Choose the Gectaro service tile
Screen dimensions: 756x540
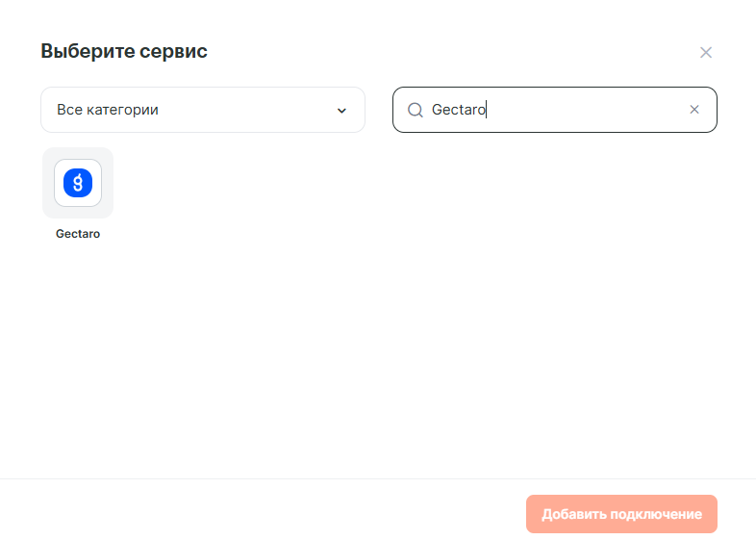pyautogui.click(x=78, y=183)
